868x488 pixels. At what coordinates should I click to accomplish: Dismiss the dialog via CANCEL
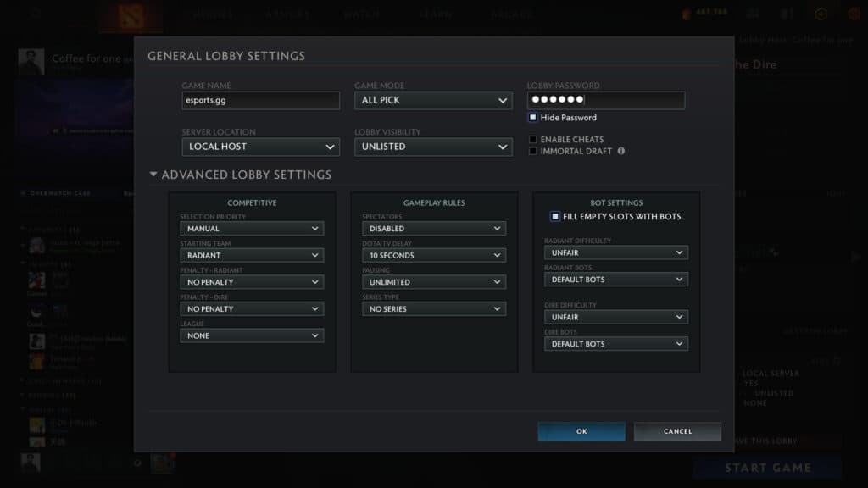pos(677,431)
